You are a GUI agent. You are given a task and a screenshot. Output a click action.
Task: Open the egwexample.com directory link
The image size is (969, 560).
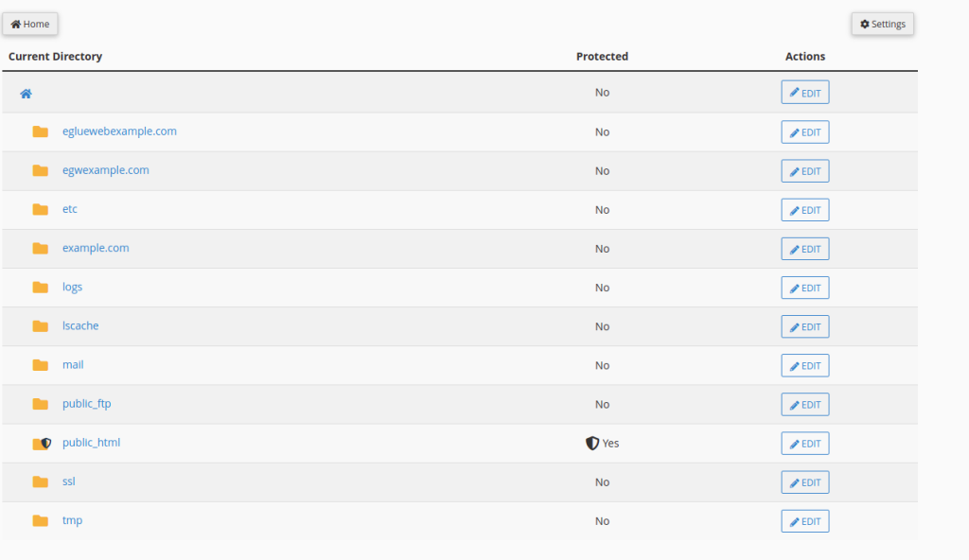105,170
